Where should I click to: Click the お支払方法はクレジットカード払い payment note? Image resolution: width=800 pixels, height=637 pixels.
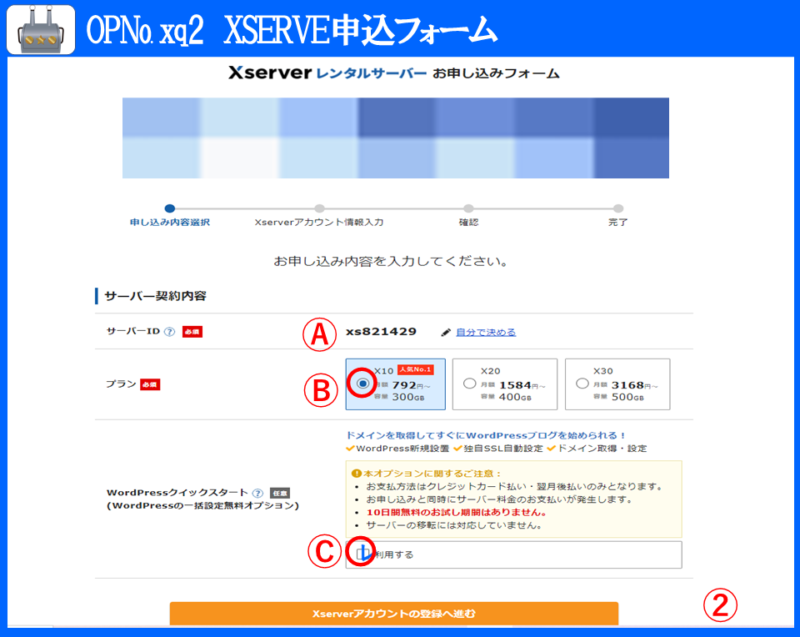[x=514, y=487]
